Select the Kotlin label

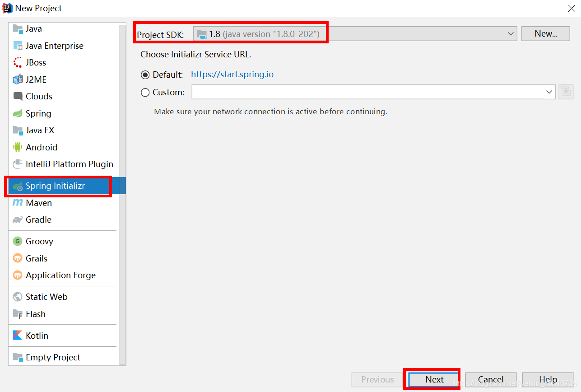pos(37,336)
